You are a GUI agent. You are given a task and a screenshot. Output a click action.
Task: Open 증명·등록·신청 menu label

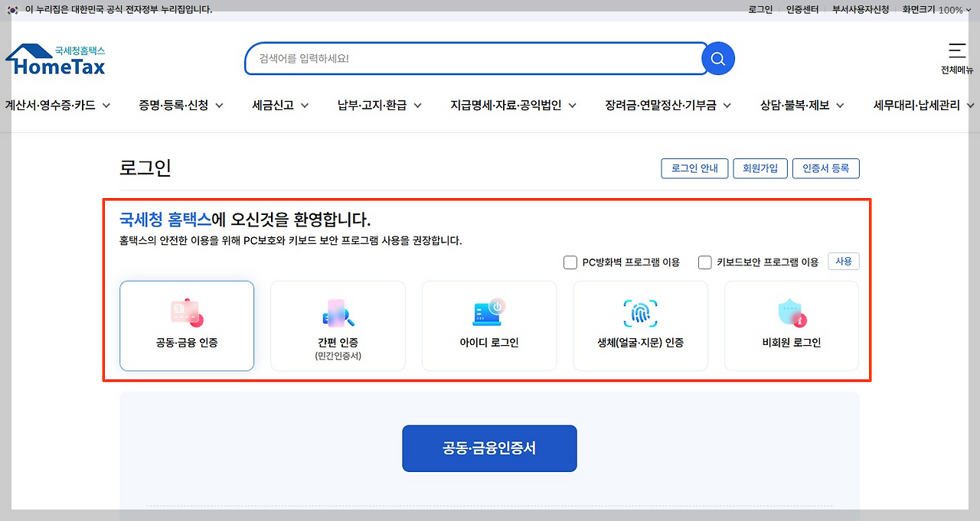174,106
